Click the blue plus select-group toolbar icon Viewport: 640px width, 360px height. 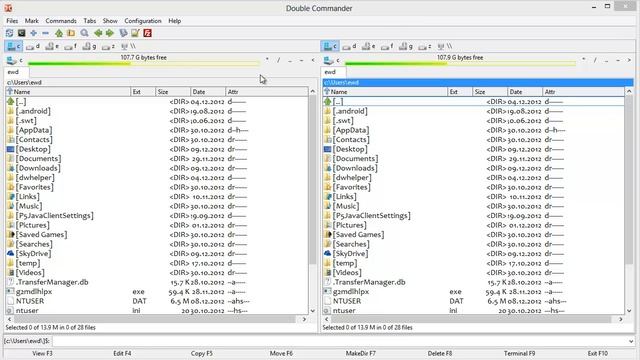(x=33, y=33)
